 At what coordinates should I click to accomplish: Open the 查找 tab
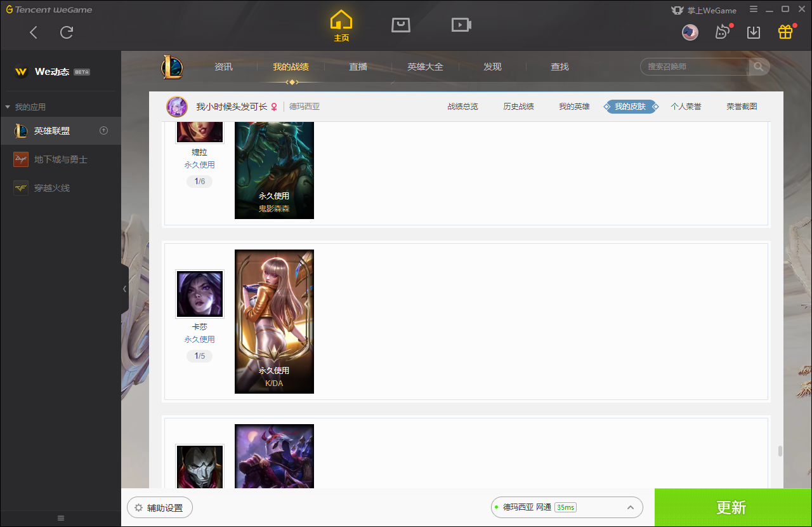(560, 67)
